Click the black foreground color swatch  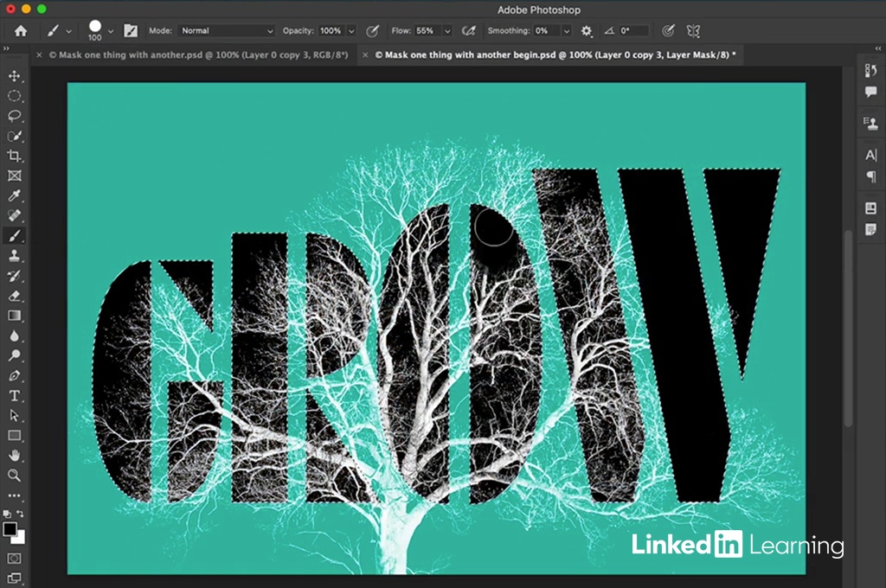click(10, 528)
